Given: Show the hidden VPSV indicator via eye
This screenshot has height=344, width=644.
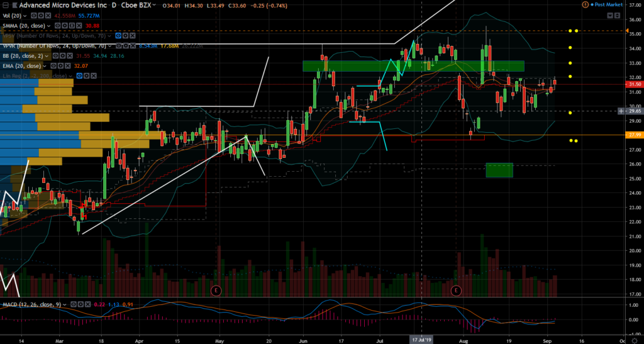Looking at the screenshot, I should 118,36.
